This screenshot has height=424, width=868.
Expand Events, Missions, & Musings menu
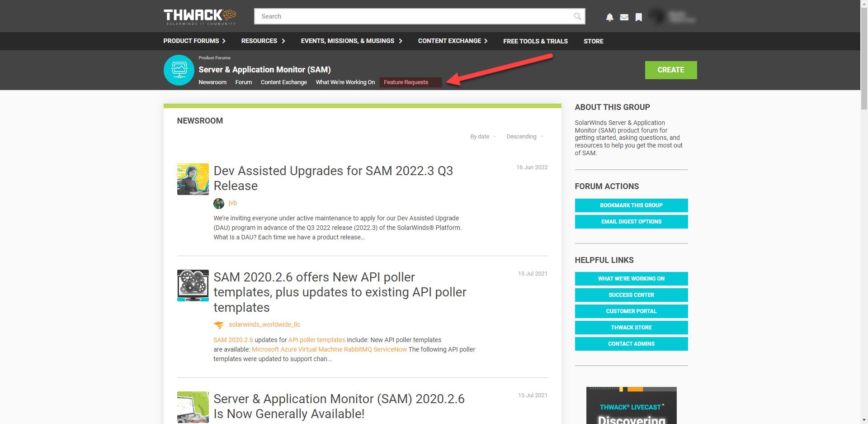[352, 41]
